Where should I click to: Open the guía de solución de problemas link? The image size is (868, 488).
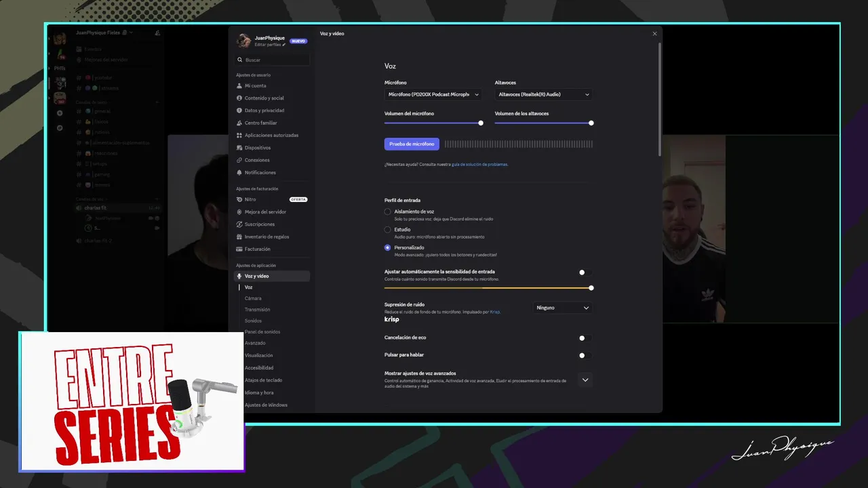point(479,164)
